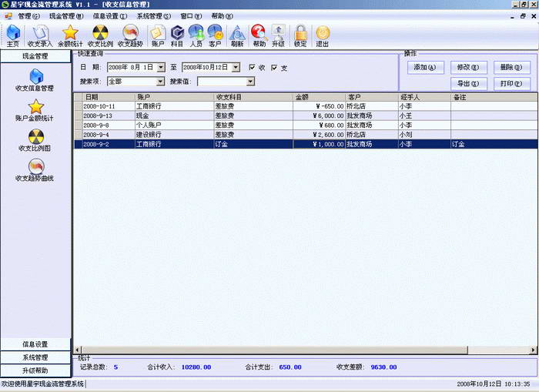Open the end date dropdown

pyautogui.click(x=236, y=68)
